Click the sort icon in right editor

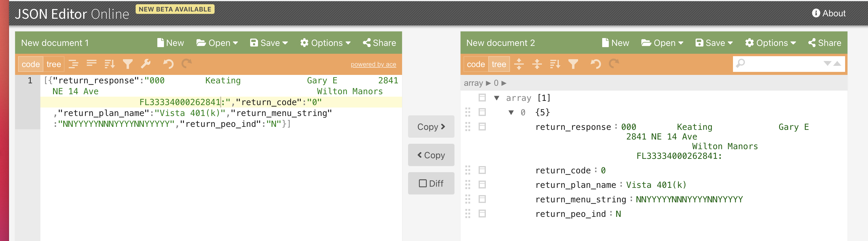[x=555, y=64]
